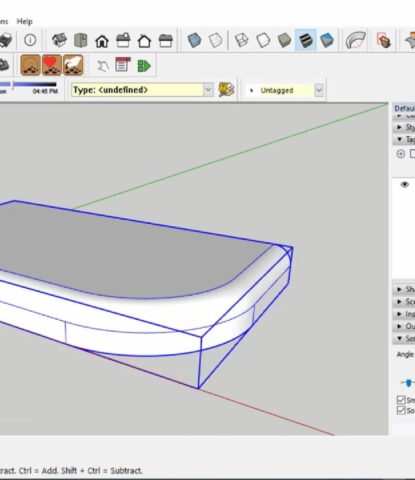This screenshot has height=480, width=415.
Task: Open the Help menu
Action: pyautogui.click(x=25, y=22)
